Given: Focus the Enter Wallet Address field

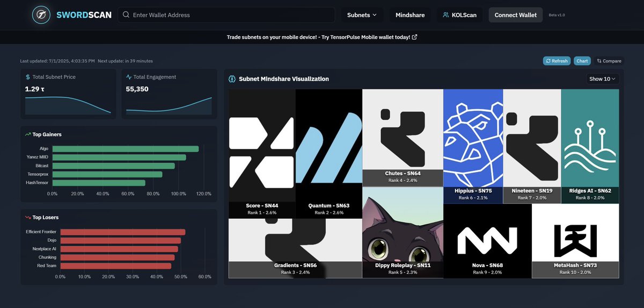Looking at the screenshot, I should [226, 15].
